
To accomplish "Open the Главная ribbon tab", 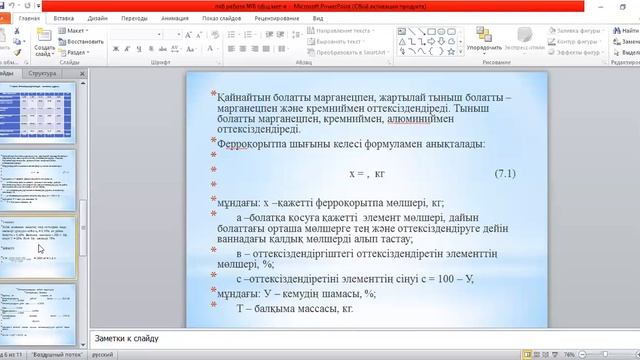I will (29, 18).
